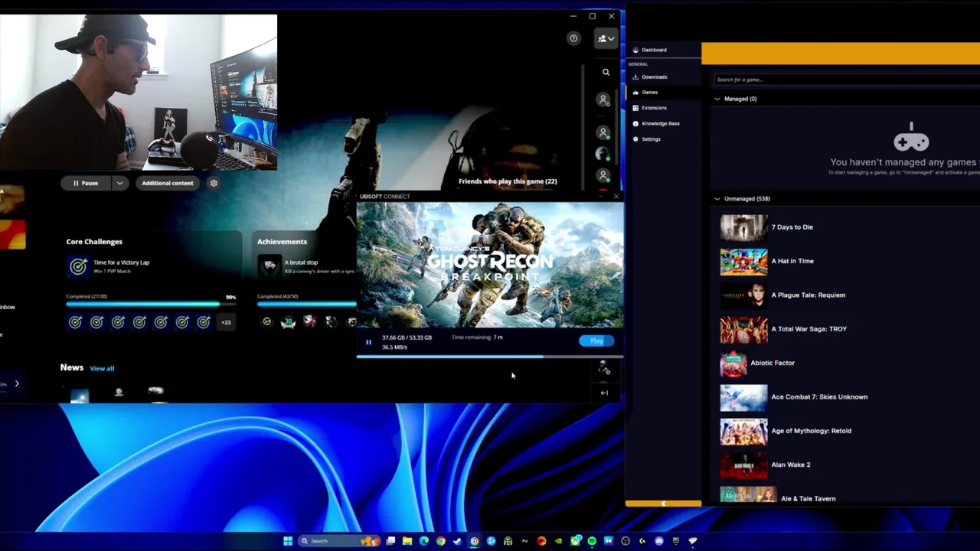The width and height of the screenshot is (980, 551).
Task: Open game settings gear next to Additional content
Action: [214, 183]
